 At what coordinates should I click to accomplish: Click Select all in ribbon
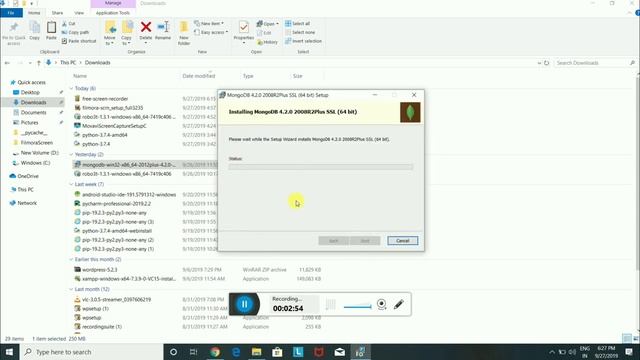[298, 23]
